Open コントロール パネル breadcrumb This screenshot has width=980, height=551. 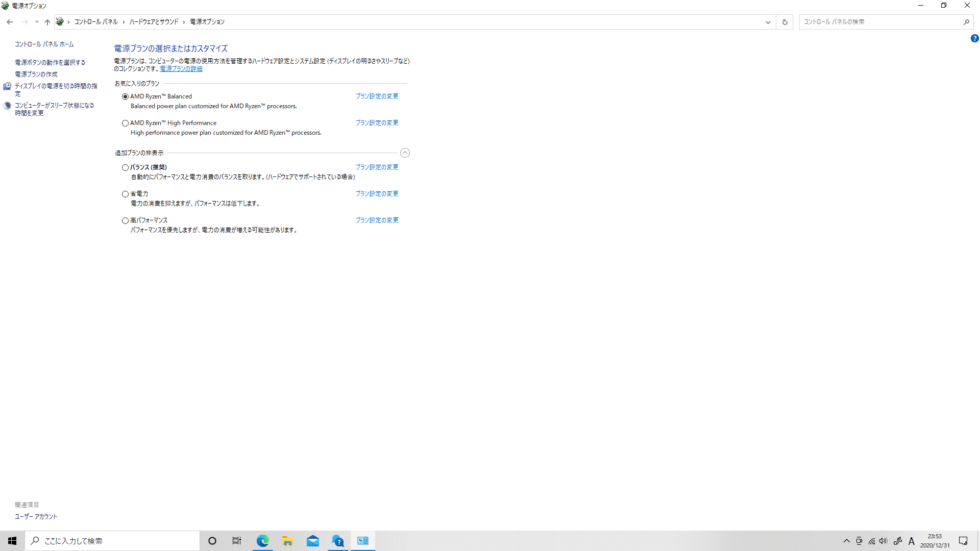click(96, 22)
